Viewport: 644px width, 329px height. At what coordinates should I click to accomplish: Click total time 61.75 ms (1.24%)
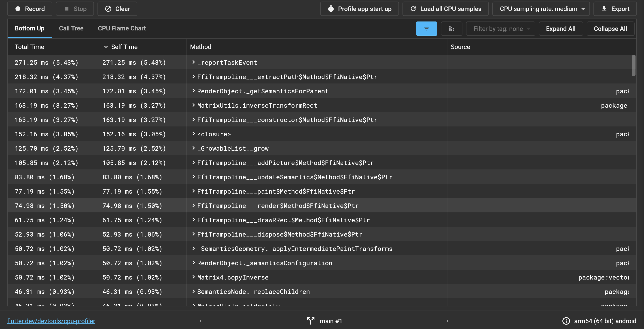click(45, 220)
